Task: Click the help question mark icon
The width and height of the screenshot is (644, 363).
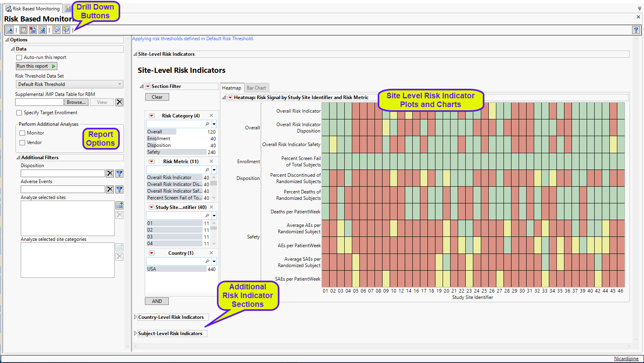Action: point(636,30)
